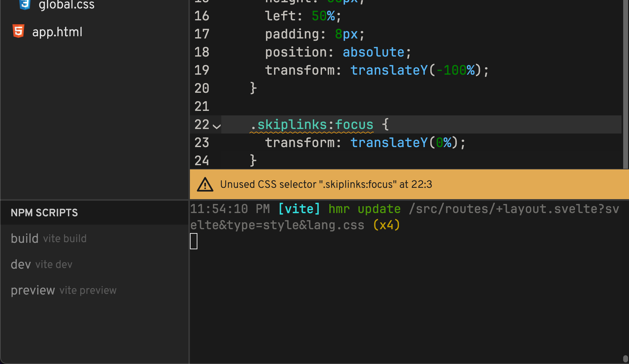Run the build script
Viewport: 629px width, 364px height.
pyautogui.click(x=25, y=238)
